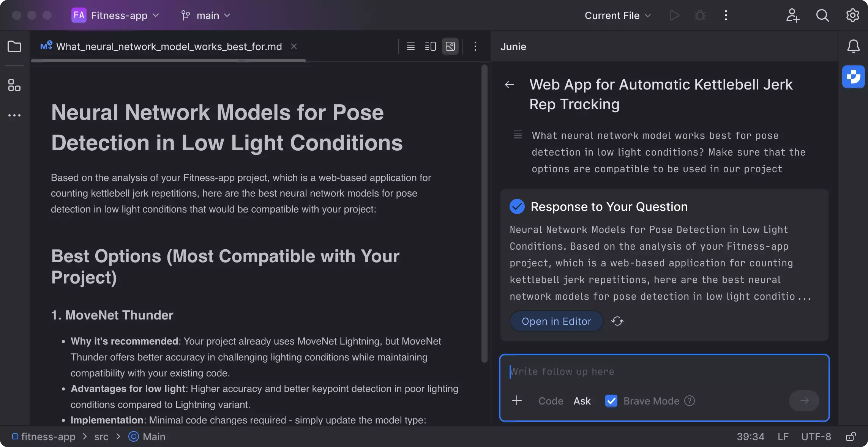Expand the Current File run configuration
This screenshot has width=868, height=447.
(618, 16)
